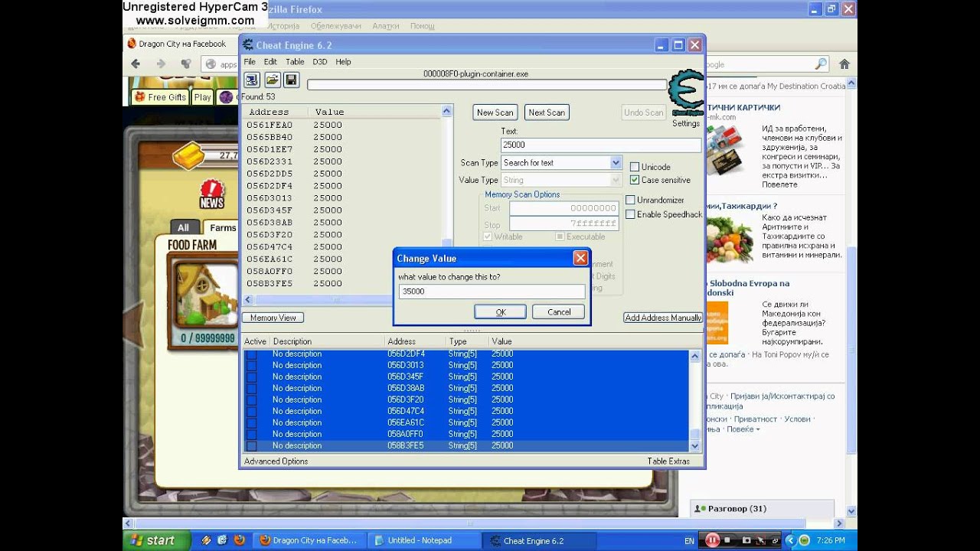Expand the Повеќе menu in the footer
Viewport: 980px width, 551px height.
click(742, 429)
